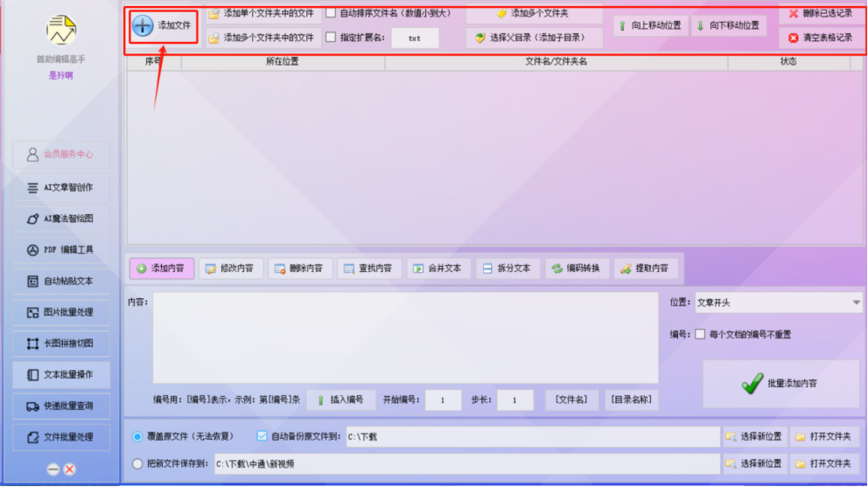Click 添加单个文件夹中的文件 folder button
Image resolution: width=868 pixels, height=487 pixels.
coord(263,13)
